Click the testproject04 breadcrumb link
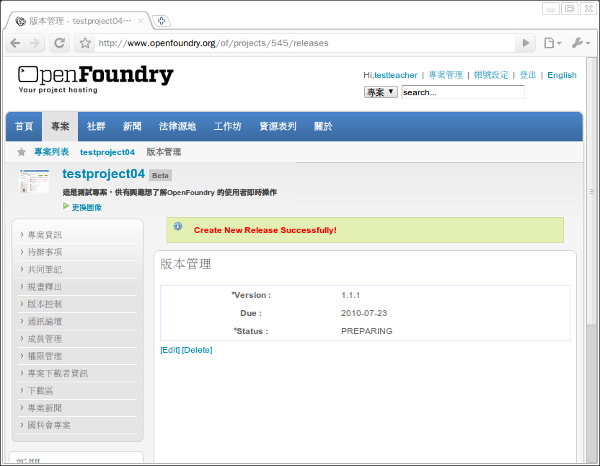This screenshot has height=466, width=600. (107, 152)
